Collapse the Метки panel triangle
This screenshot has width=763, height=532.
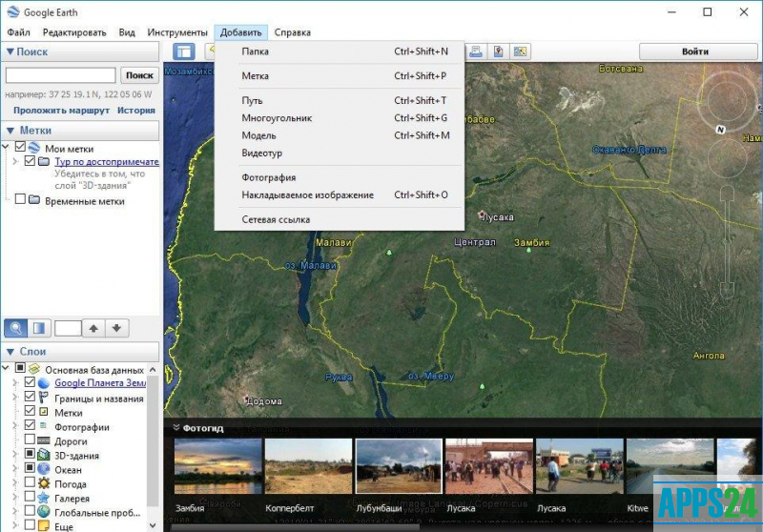10,131
